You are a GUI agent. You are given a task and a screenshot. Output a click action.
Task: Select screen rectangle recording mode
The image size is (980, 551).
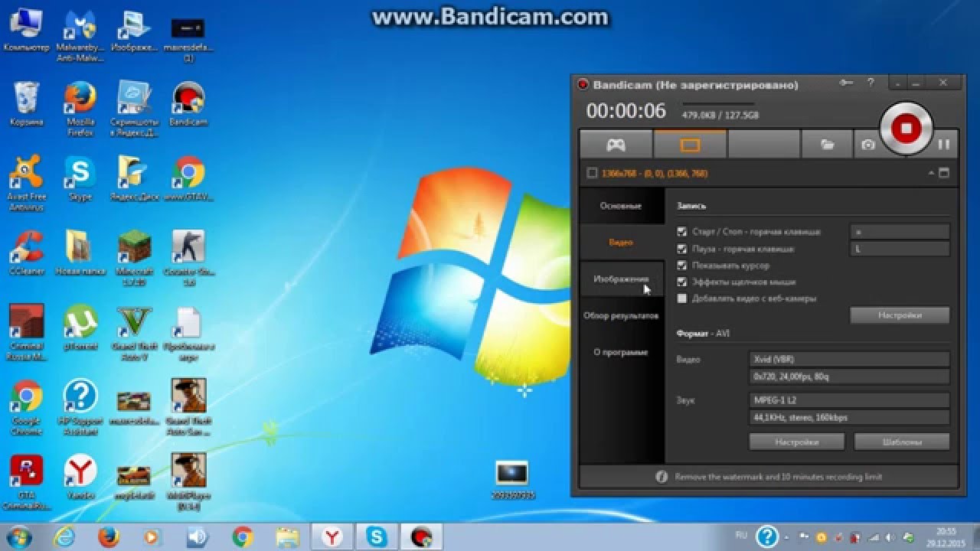pyautogui.click(x=690, y=144)
